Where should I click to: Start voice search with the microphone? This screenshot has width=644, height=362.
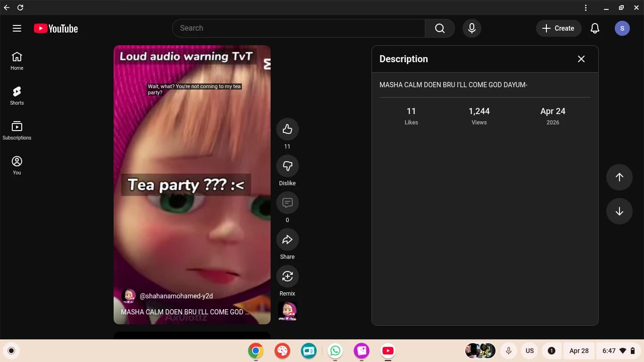[471, 28]
